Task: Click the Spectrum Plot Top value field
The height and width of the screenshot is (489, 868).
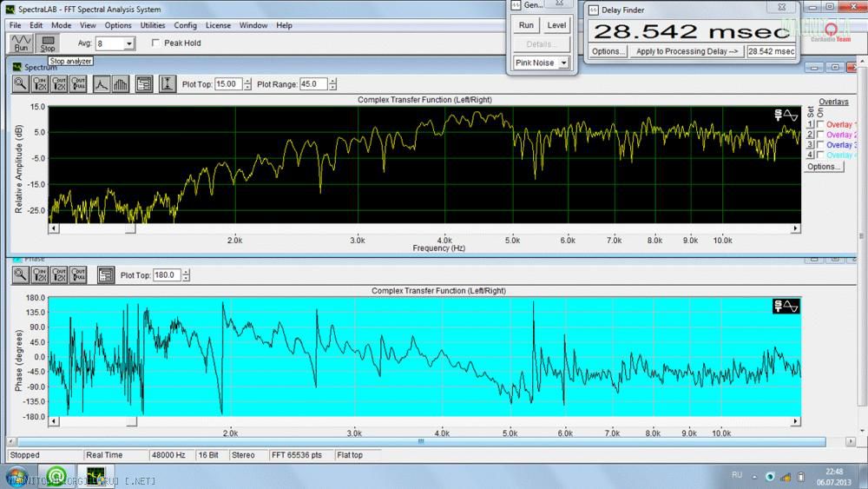Action: pyautogui.click(x=228, y=84)
